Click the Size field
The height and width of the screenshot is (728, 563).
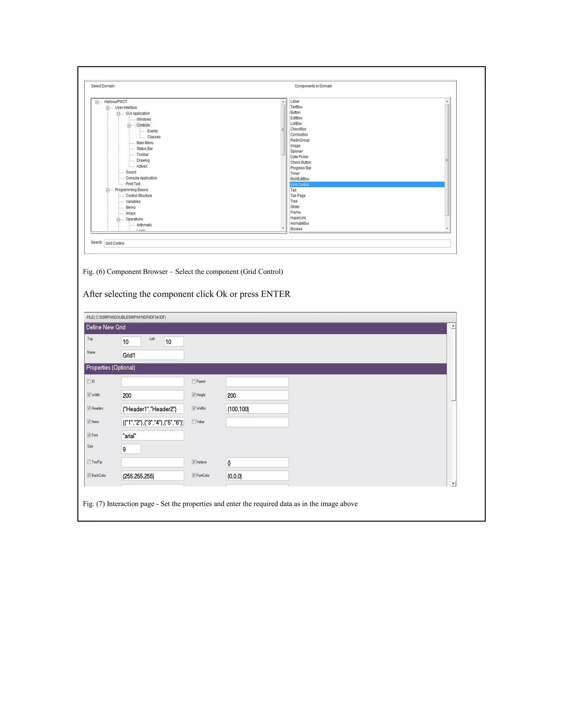pyautogui.click(x=131, y=449)
